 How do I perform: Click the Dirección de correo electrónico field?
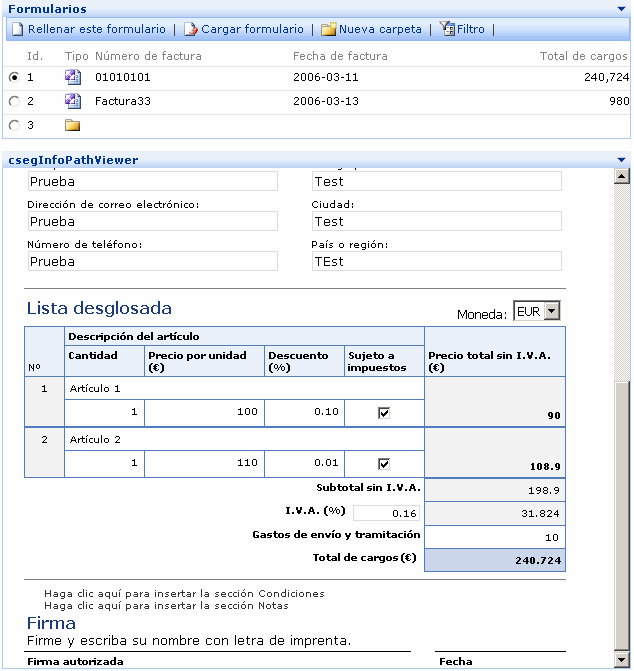pos(153,221)
